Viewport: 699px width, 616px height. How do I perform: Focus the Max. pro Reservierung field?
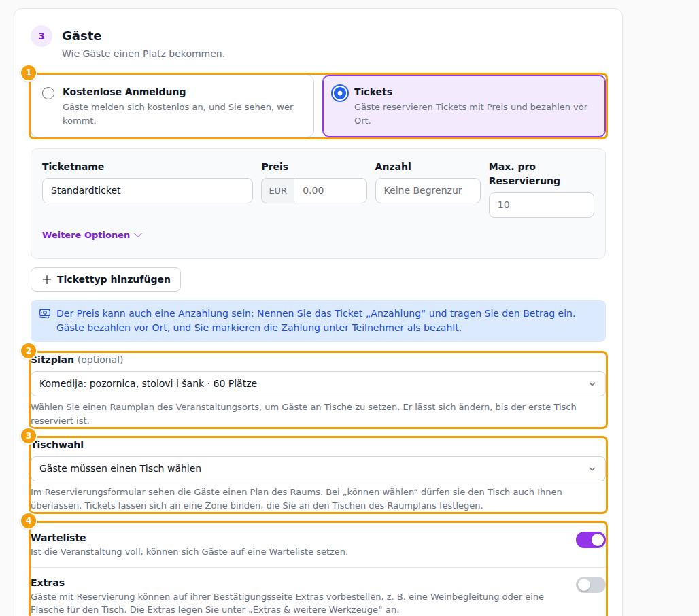[x=541, y=205]
